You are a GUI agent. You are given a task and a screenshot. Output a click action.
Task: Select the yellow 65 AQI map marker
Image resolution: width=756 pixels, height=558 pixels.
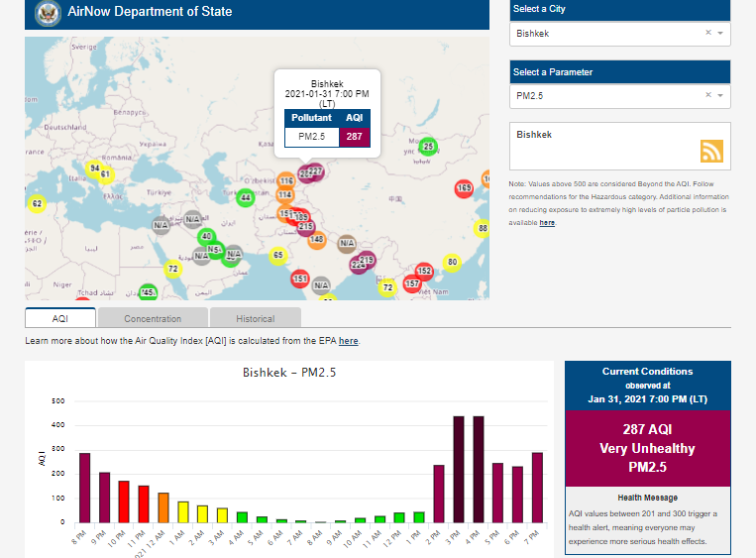pos(278,256)
